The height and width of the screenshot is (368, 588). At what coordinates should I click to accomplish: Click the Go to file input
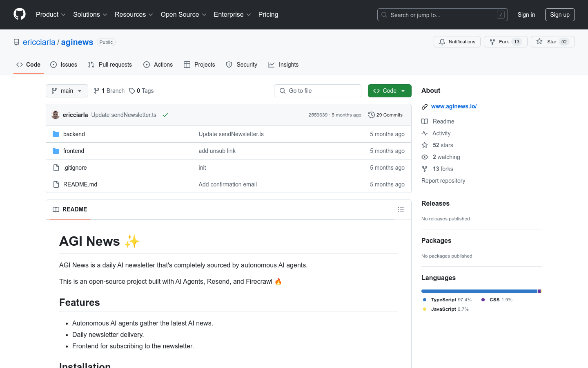(x=318, y=91)
